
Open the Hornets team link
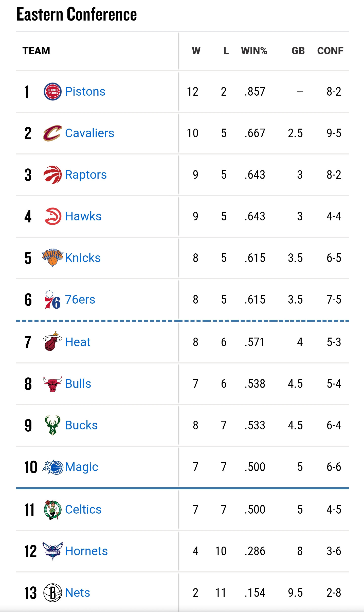click(x=86, y=551)
